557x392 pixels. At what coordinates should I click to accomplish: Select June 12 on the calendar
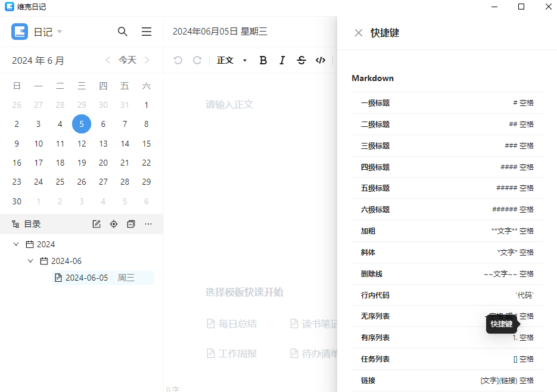82,143
